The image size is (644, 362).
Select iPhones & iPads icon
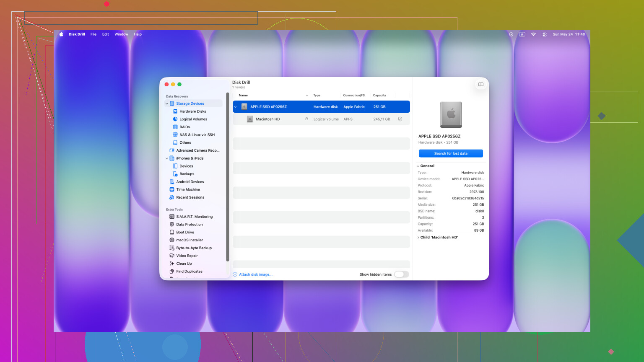pos(172,158)
